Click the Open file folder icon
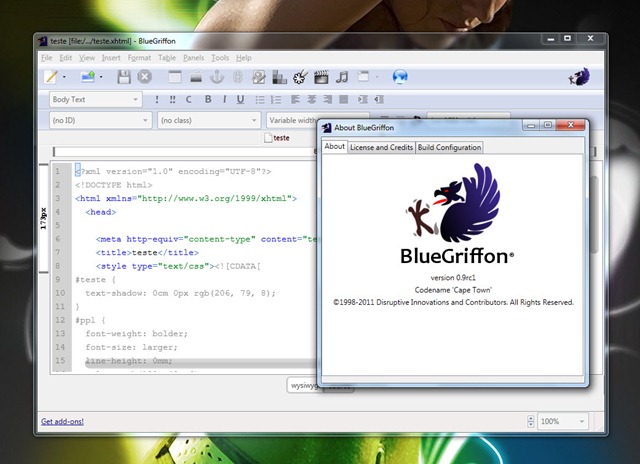The width and height of the screenshot is (640, 464). pyautogui.click(x=88, y=77)
